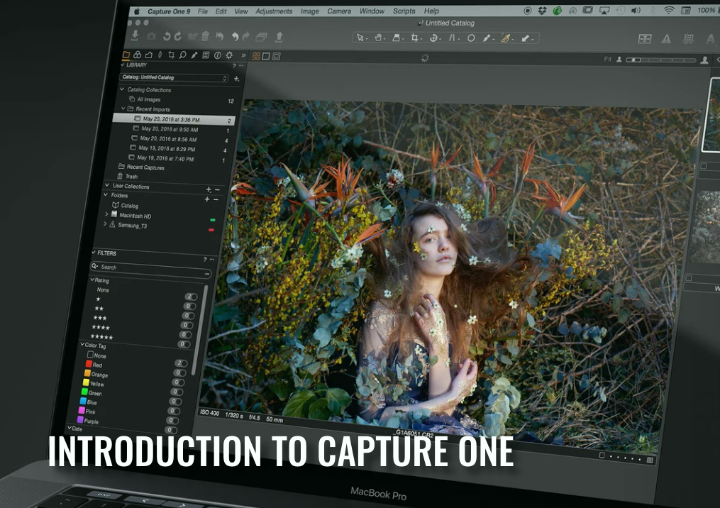Collapse the FILTERS panel chevron
Screen dimensions: 720x508
94,252
